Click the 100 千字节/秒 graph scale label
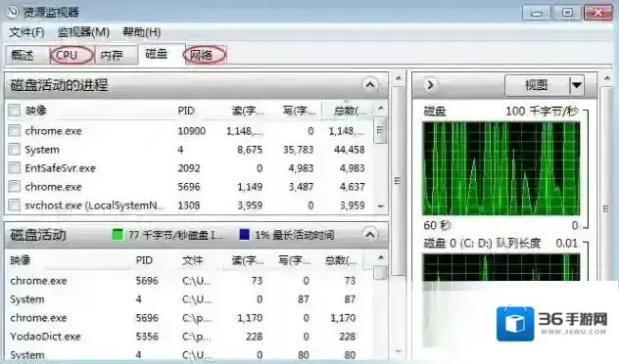This screenshot has height=364, width=619. click(542, 112)
